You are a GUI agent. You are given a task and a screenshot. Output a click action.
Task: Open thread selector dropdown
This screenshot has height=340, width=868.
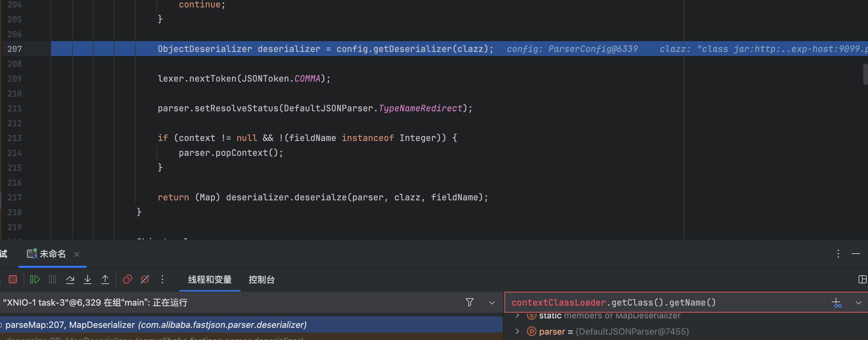492,303
